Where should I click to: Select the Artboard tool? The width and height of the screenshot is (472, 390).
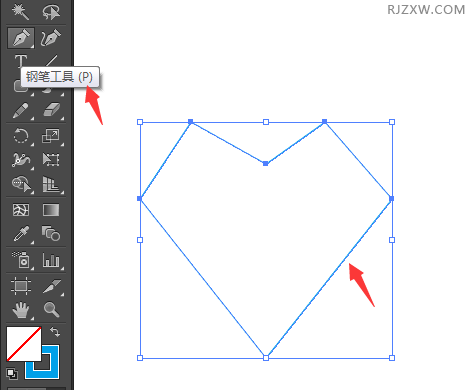coord(21,286)
